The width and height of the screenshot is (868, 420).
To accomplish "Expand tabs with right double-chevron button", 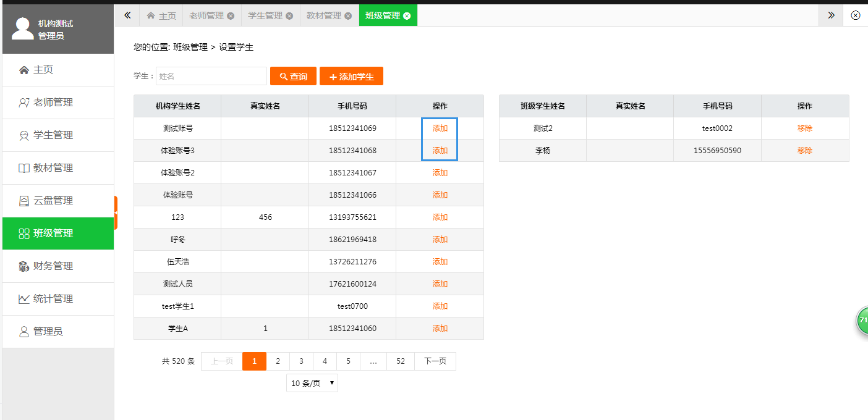I will point(831,15).
